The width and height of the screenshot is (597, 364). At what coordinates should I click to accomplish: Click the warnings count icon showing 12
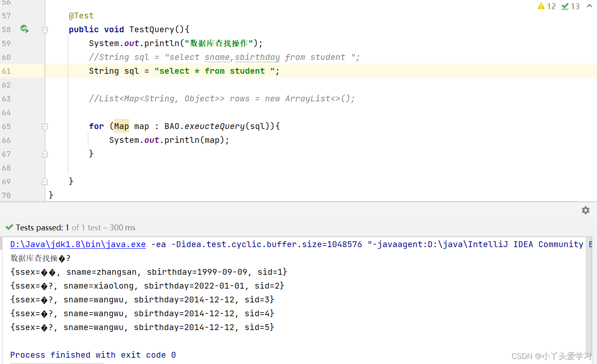tap(541, 6)
